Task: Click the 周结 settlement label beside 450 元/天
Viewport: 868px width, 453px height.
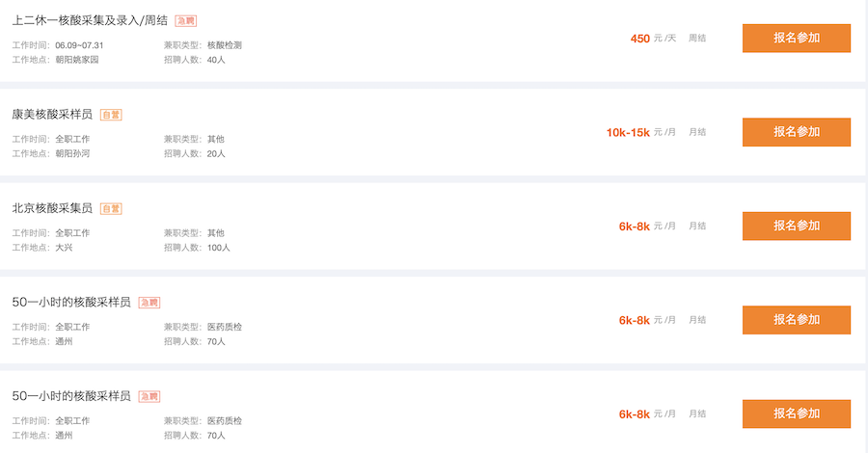Action: point(697,39)
